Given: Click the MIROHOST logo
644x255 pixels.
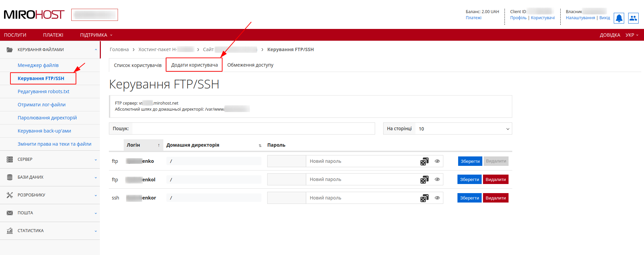Looking at the screenshot, I should 34,15.
